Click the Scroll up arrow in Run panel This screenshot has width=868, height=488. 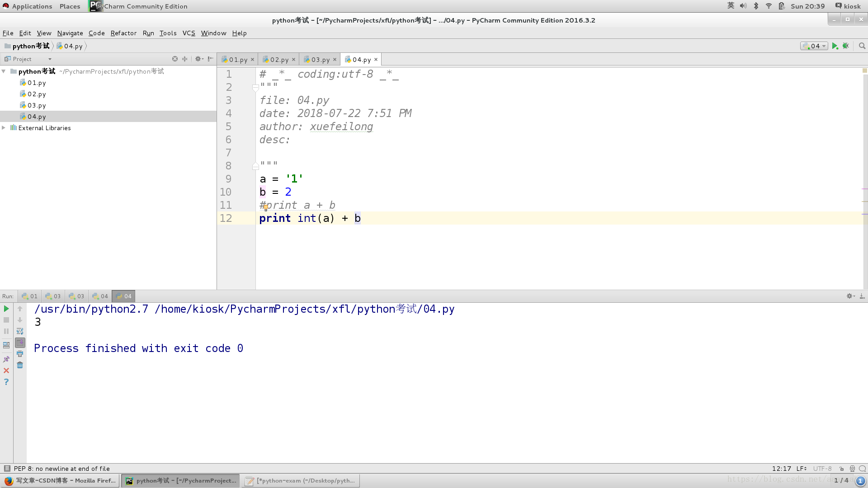(20, 308)
